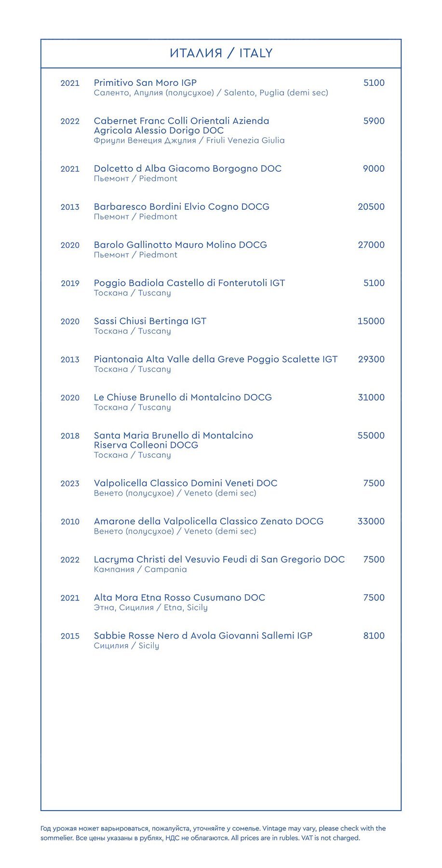
Task: Select Barolo Gallinotto Mauro Molino DOCG
Action: point(180,245)
